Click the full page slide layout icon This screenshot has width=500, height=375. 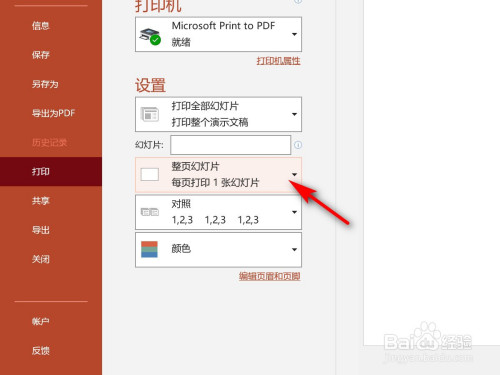click(150, 174)
